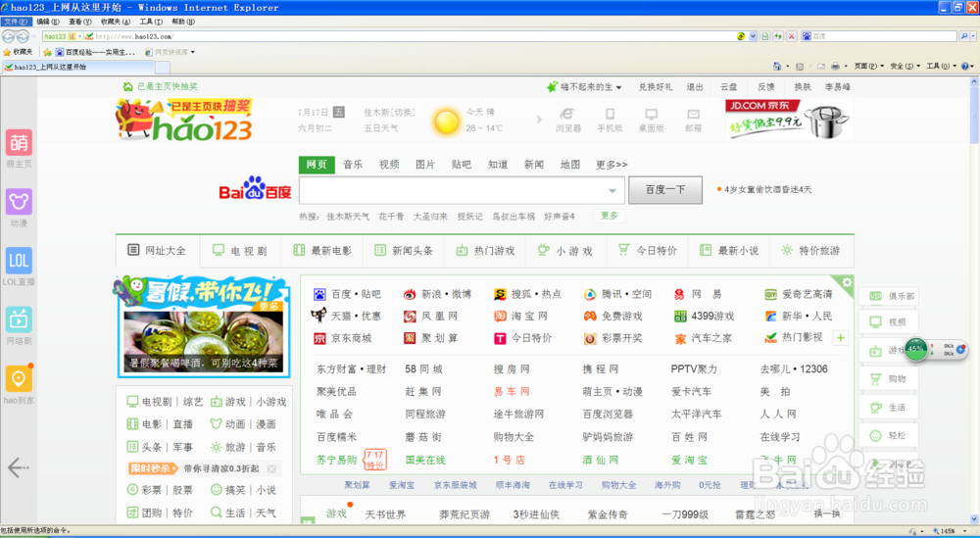This screenshot has height=538, width=980.
Task: Open the 俱乐部 VIP right sidebar button
Action: [888, 296]
